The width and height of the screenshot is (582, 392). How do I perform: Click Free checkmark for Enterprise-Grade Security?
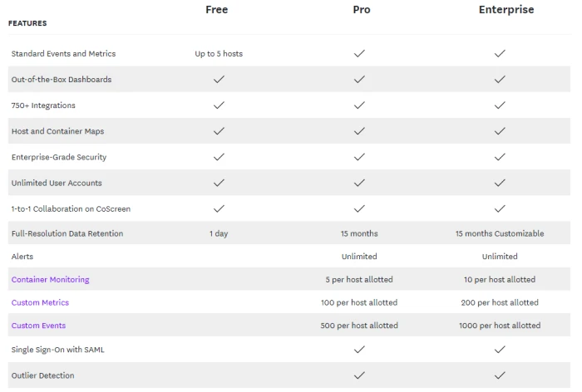[219, 157]
